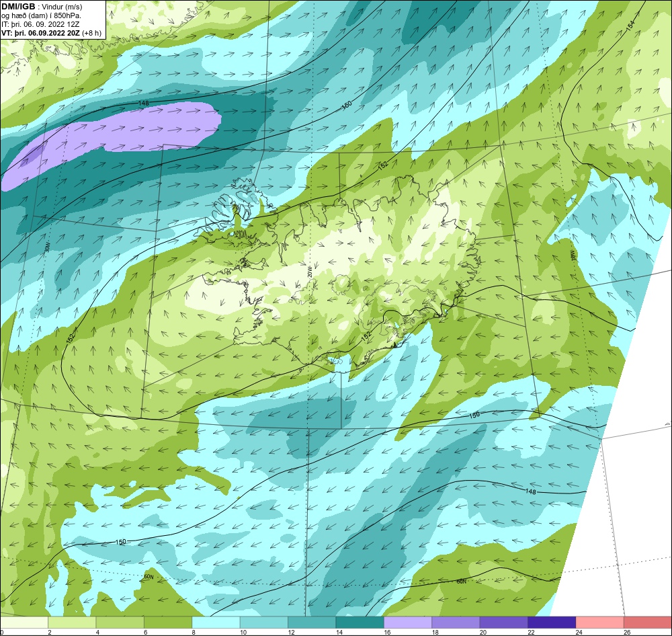
Task: Click the 148 contour label by the purple wind maximum
Action: click(x=144, y=104)
